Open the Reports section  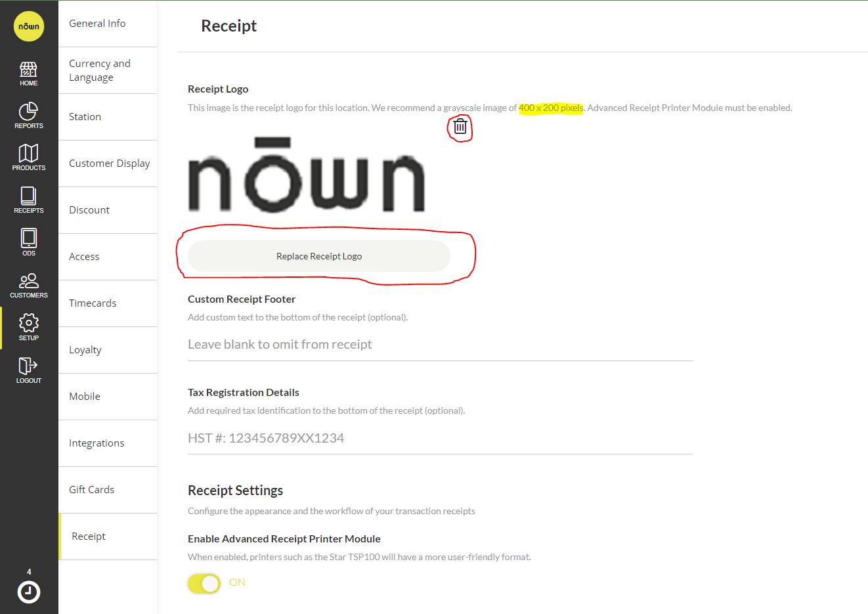(29, 116)
